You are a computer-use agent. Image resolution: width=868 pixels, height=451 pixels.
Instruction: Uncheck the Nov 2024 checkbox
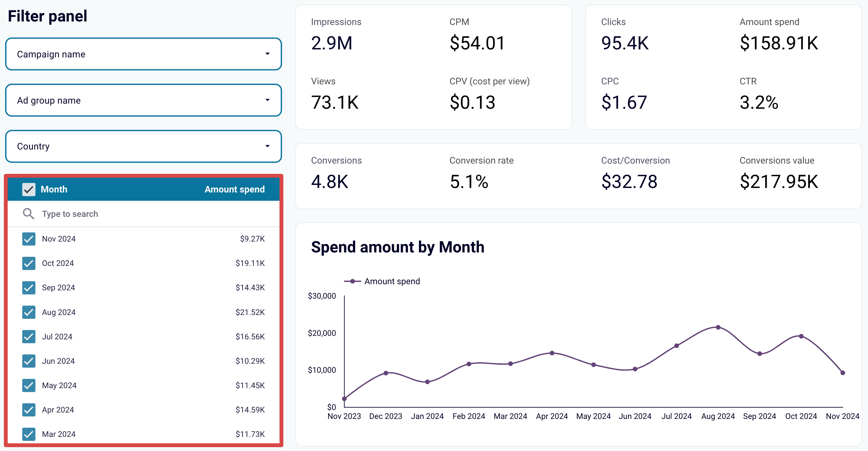29,239
